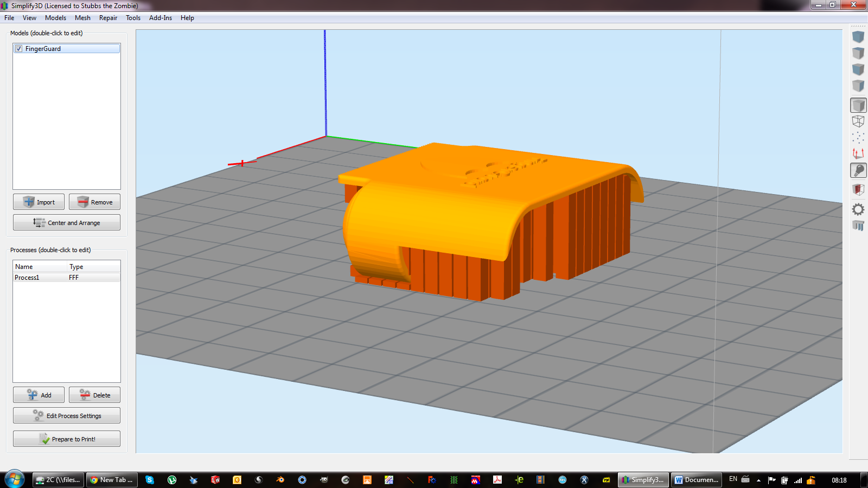
Task: Open the Models menu
Action: click(x=55, y=18)
